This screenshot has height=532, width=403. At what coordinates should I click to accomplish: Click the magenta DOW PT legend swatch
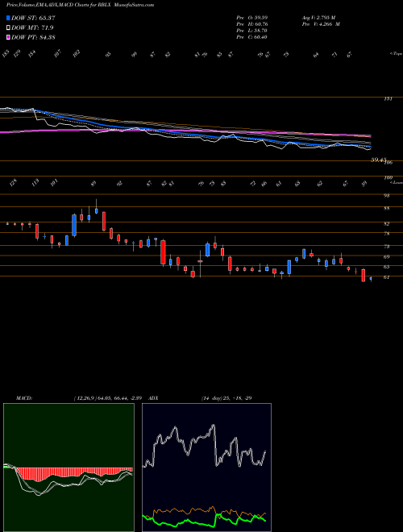pos(8,37)
